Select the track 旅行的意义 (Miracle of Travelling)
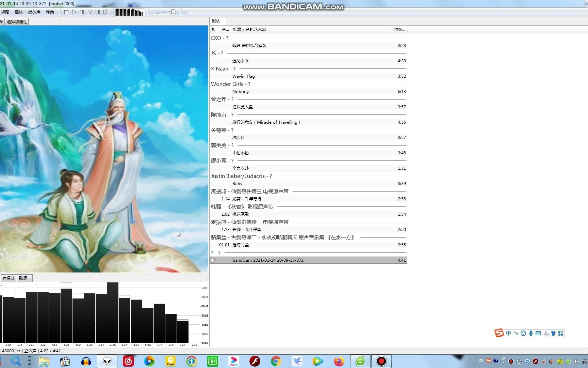 (308, 122)
